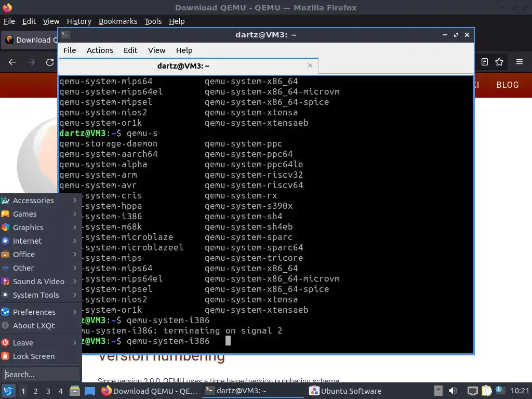Switch to workspace 2 in pager

tap(36, 391)
